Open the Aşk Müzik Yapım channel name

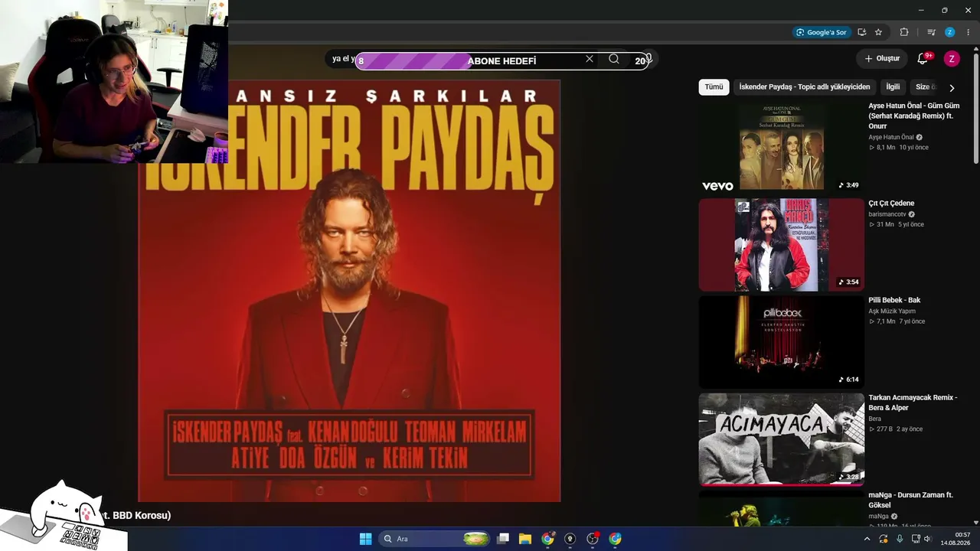point(892,311)
